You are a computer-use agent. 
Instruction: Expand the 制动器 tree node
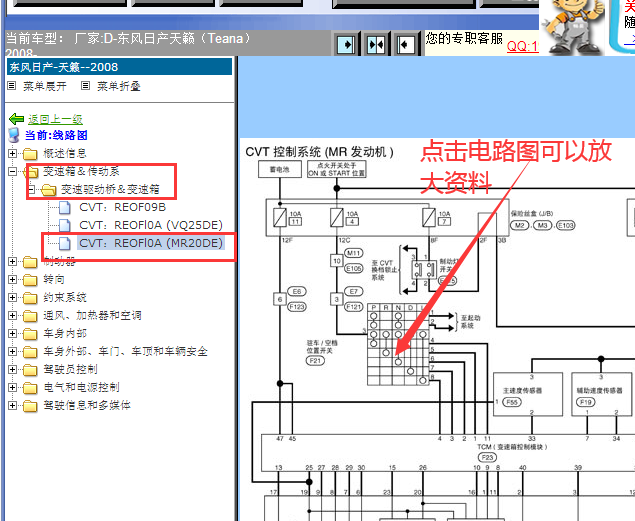pyautogui.click(x=12, y=262)
